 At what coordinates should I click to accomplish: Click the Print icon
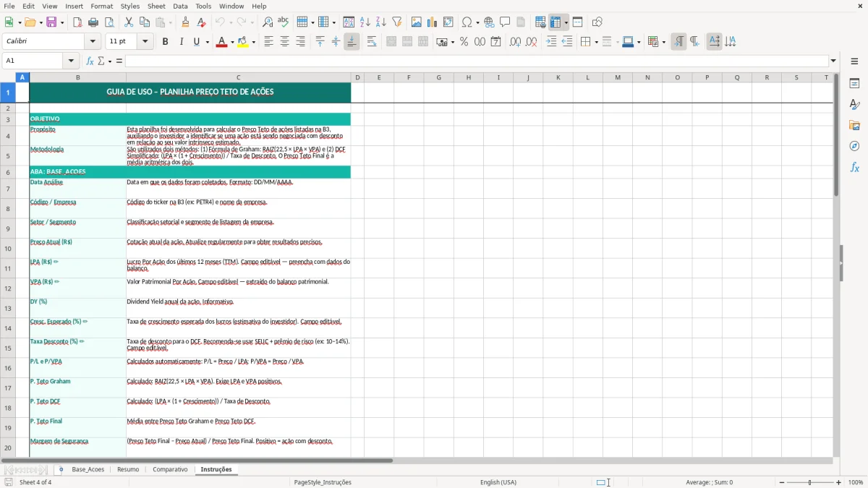click(93, 22)
